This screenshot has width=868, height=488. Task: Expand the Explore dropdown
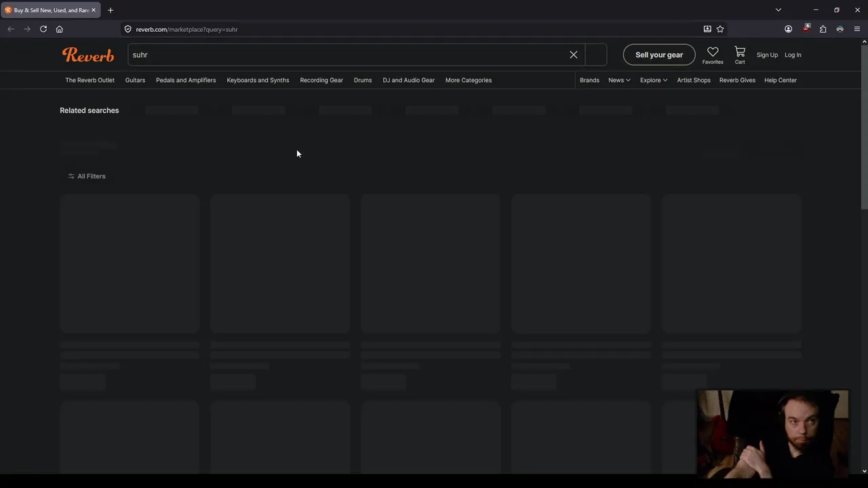coord(654,80)
